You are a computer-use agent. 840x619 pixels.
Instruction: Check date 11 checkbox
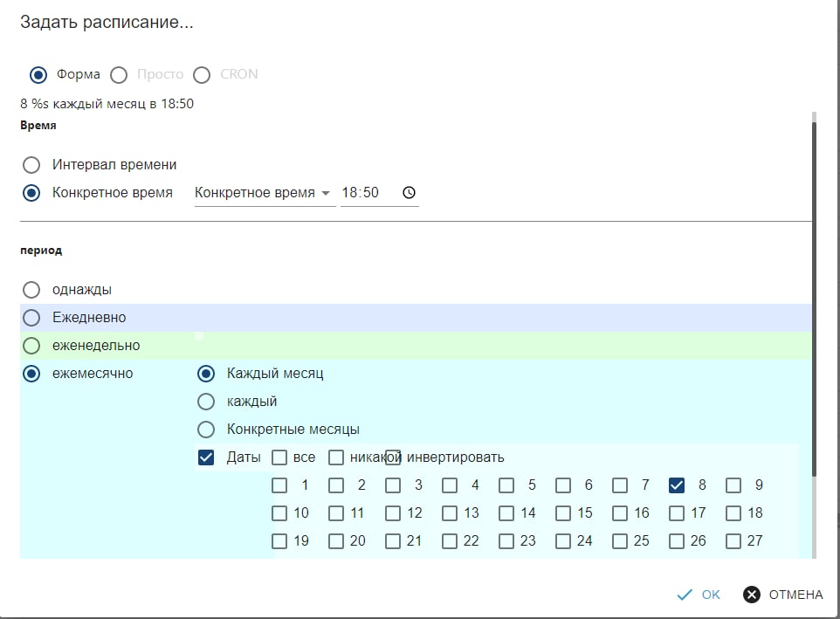(336, 513)
